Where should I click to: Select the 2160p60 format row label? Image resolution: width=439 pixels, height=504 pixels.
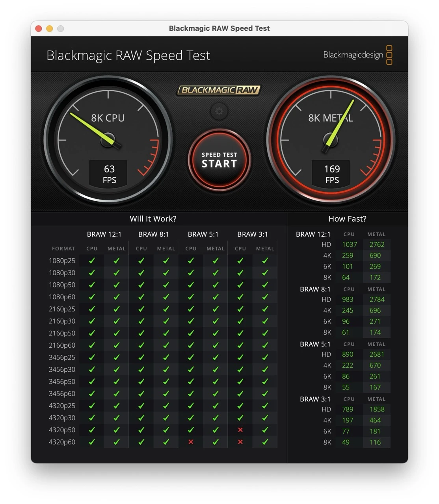pos(62,345)
